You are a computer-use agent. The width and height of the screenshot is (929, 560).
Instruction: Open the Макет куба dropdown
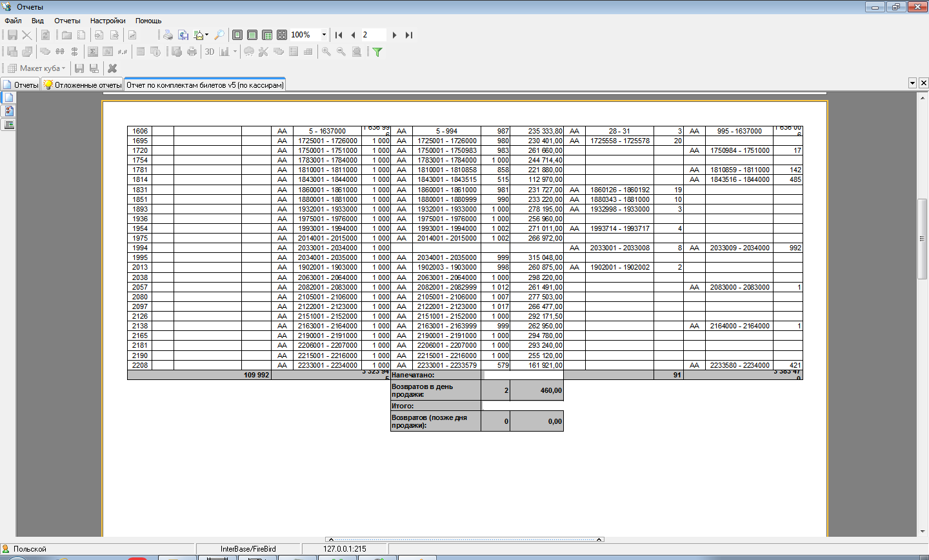tap(36, 68)
